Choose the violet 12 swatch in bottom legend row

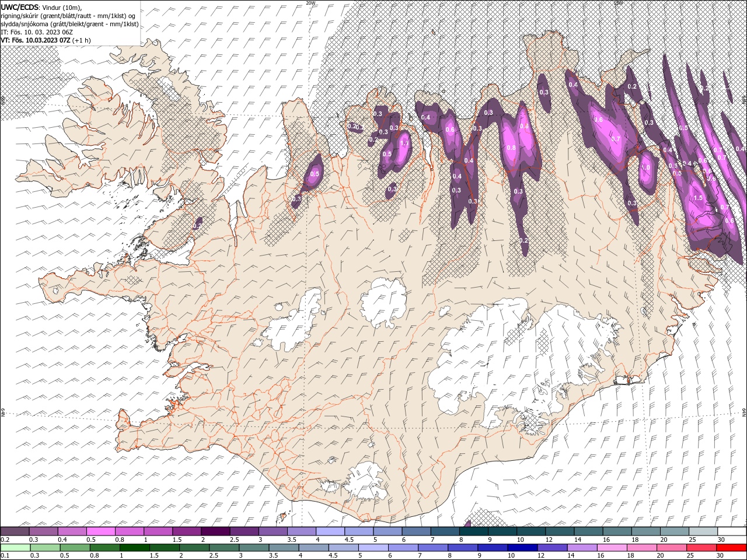pos(551,548)
